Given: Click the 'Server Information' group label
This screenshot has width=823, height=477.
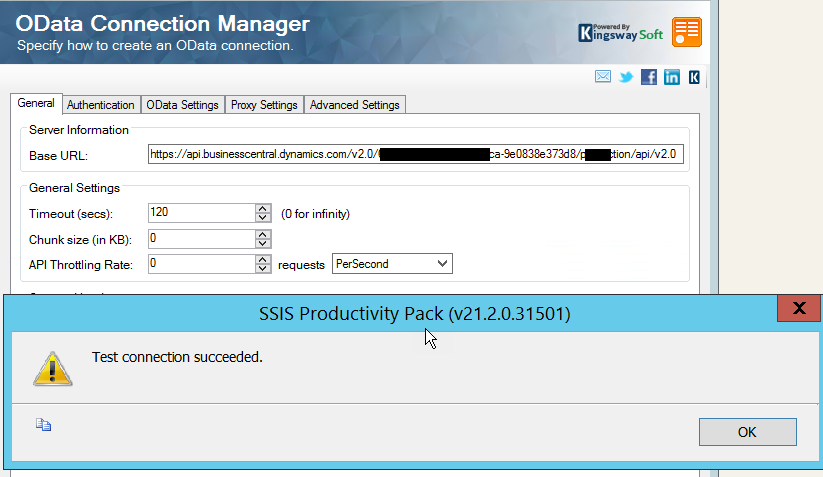Looking at the screenshot, I should (79, 130).
